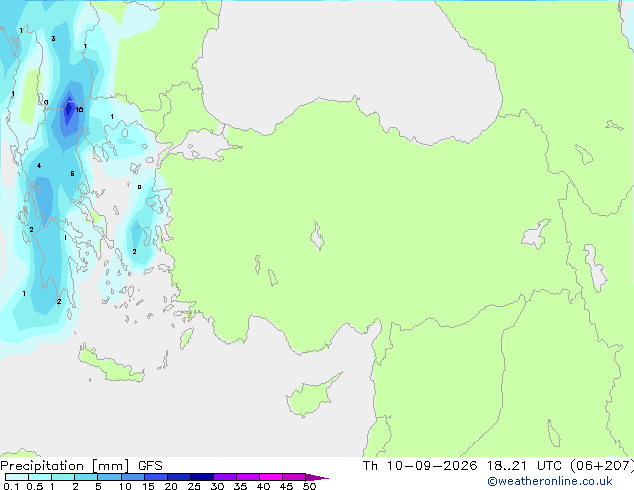Click the island of Cyprus on the map
Screen dimensions: 634x490
coord(311,397)
